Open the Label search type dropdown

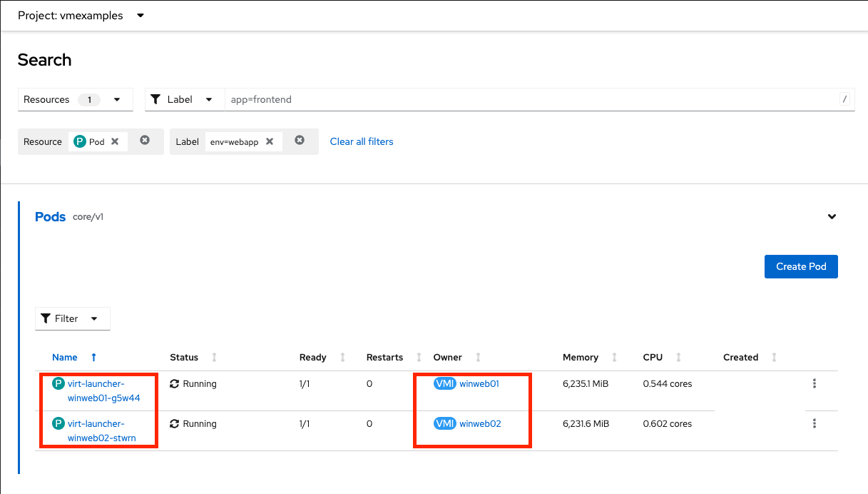[x=208, y=99]
